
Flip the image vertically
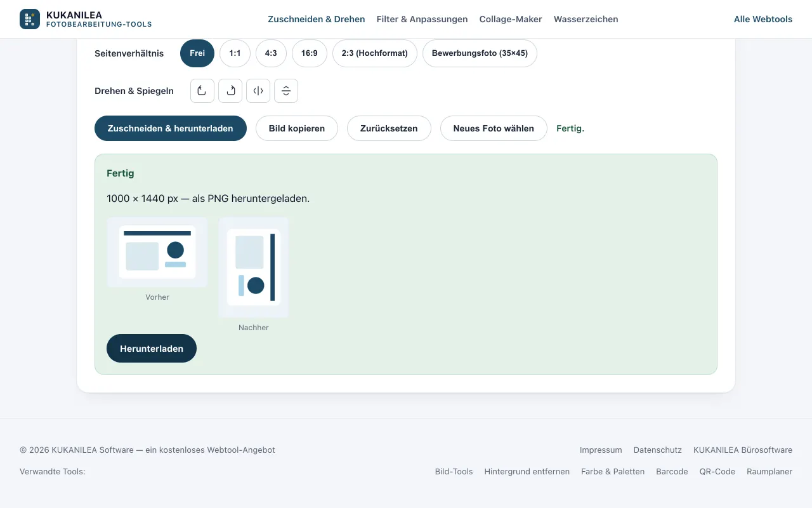coord(286,91)
